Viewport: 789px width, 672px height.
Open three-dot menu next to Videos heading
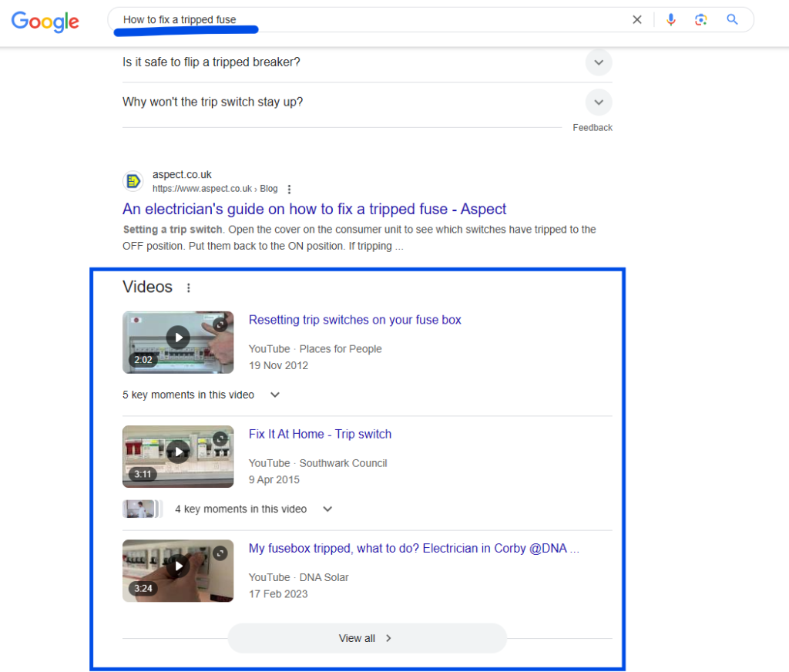click(x=188, y=288)
